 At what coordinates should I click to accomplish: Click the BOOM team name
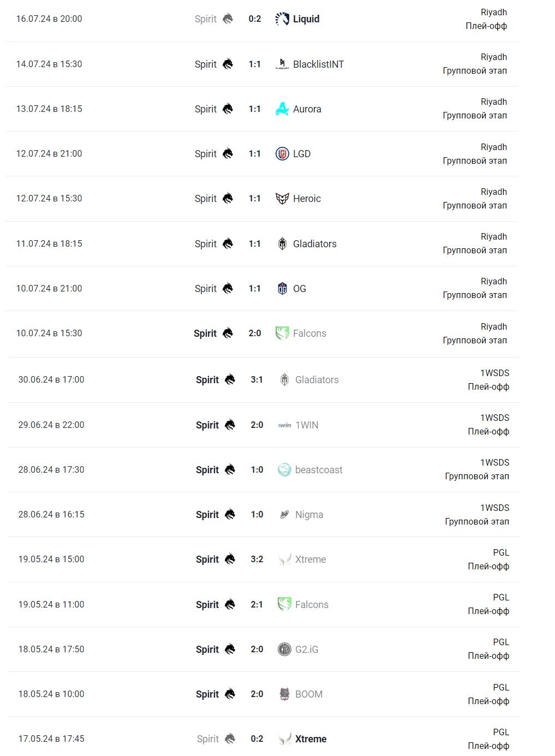pos(309,694)
